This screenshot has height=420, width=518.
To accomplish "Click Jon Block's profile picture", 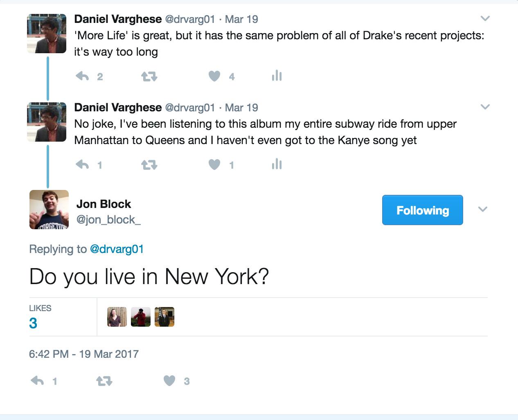I will pyautogui.click(x=49, y=210).
